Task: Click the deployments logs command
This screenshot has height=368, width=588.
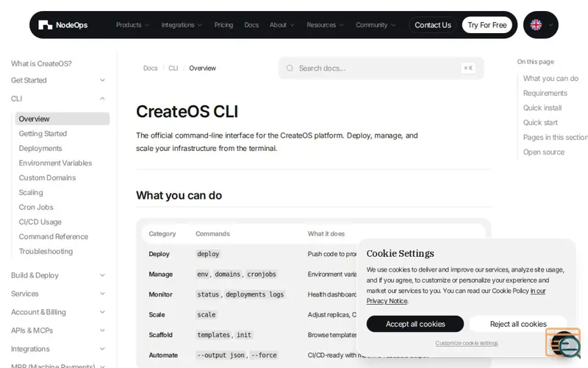Action: tap(254, 294)
